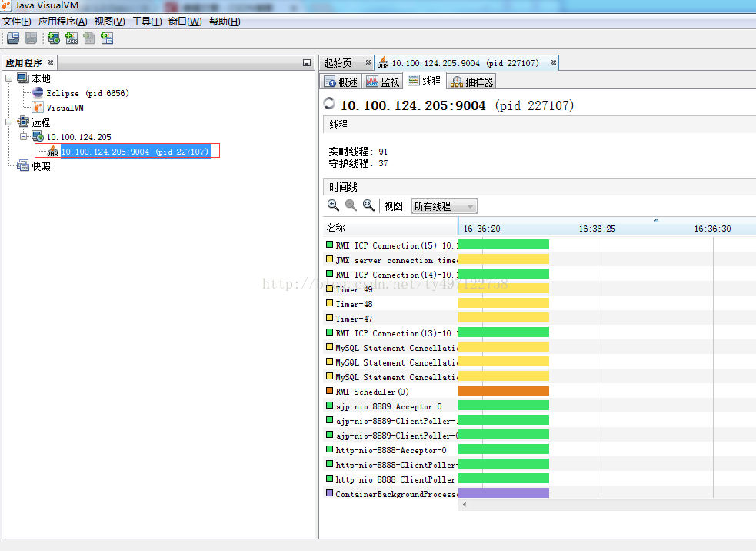Open the Window menu

coord(185,22)
